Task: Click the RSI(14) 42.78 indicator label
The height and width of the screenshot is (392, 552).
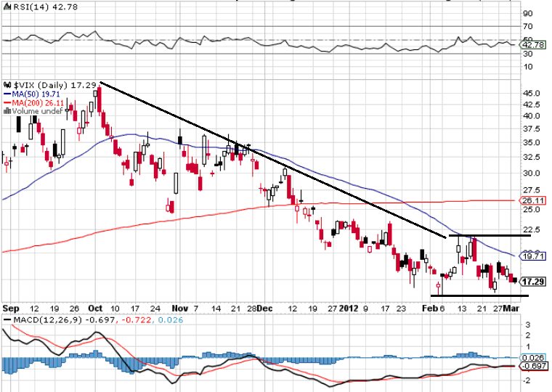Action: (45, 7)
